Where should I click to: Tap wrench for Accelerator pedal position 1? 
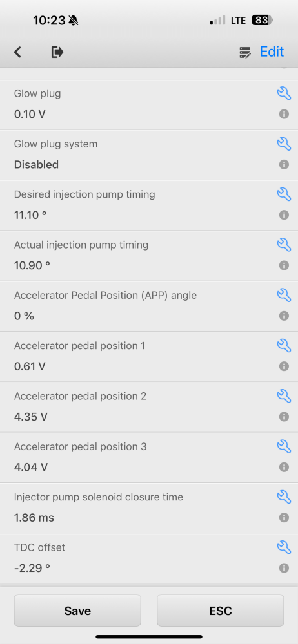pyautogui.click(x=284, y=345)
